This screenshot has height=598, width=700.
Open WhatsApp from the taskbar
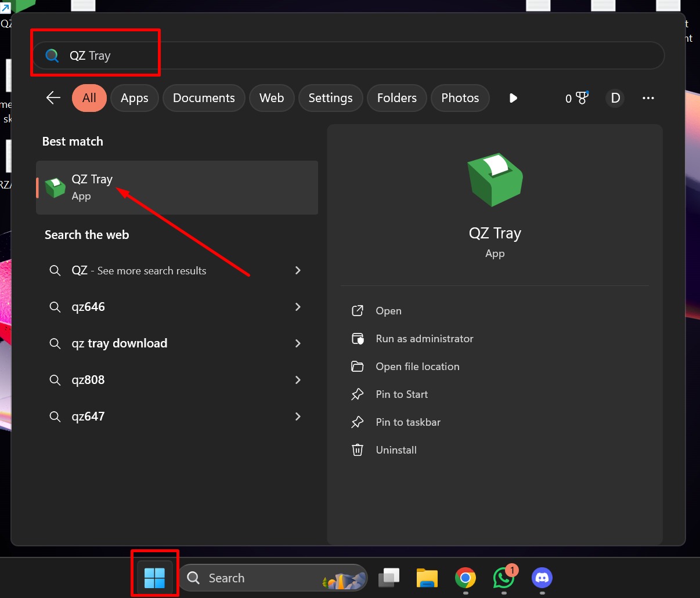click(503, 578)
